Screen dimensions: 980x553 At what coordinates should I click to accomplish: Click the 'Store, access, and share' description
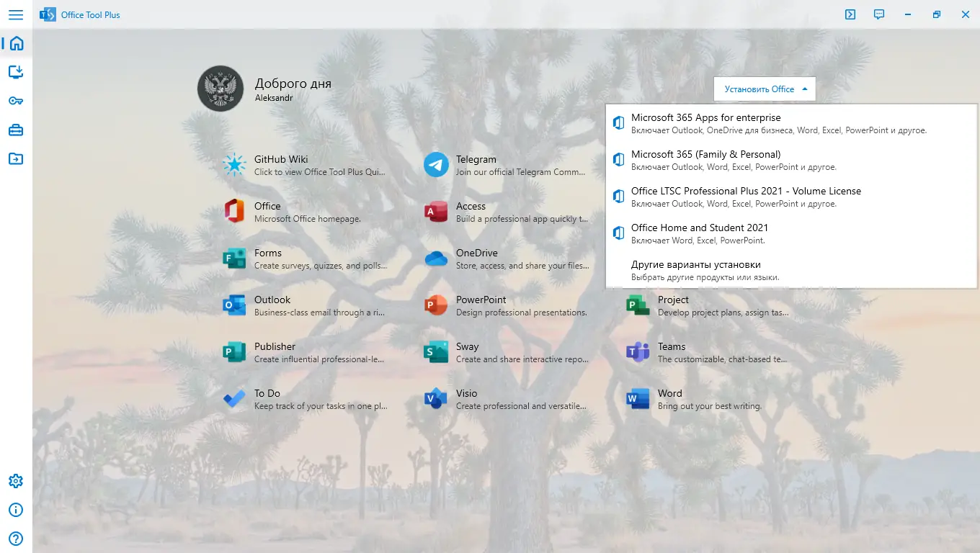522,266
